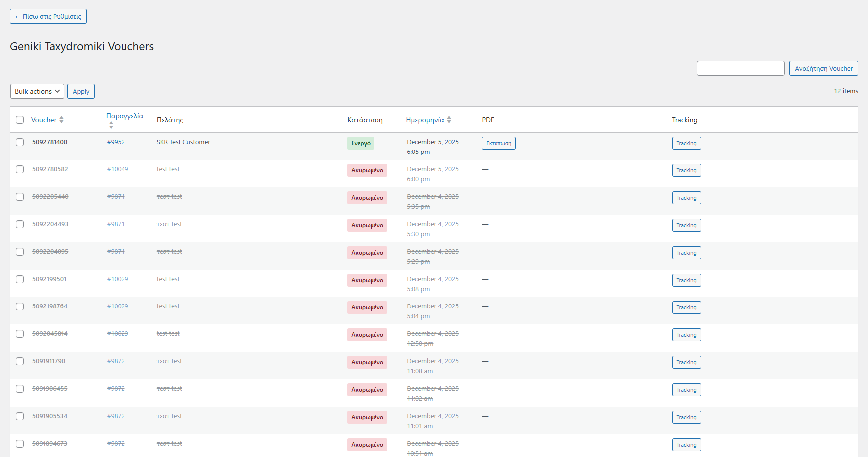Open Tracking for voucher 5092781400

[x=686, y=143]
